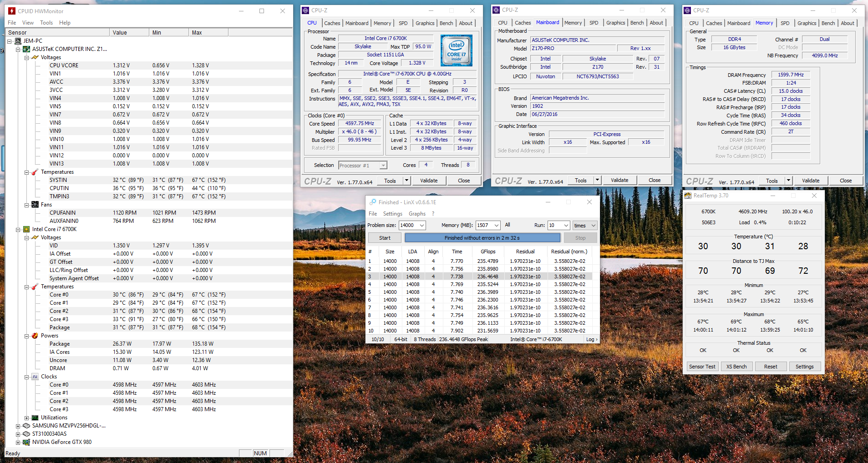
Task: Open the Graphs menu in LinX
Action: [417, 214]
